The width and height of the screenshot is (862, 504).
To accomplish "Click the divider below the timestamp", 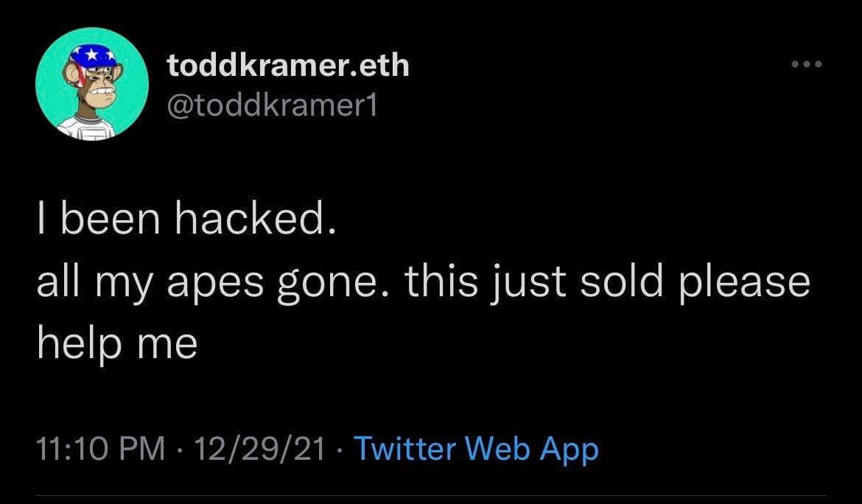I will click(x=431, y=494).
